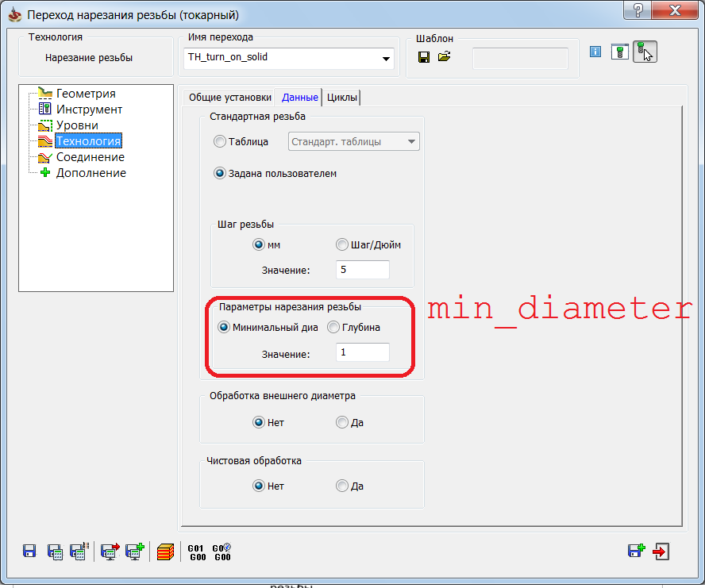
Task: Select мм thread pitch radio
Action: pos(259,245)
